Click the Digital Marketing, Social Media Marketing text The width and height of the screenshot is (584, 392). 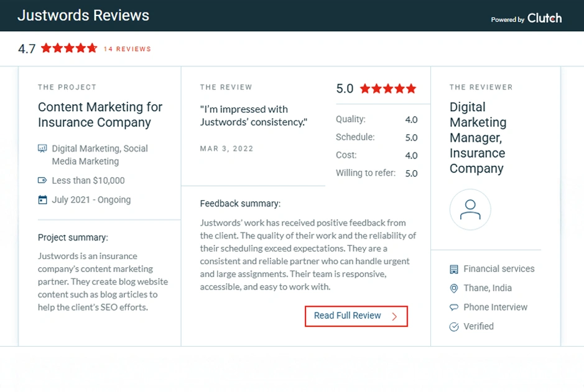click(100, 155)
